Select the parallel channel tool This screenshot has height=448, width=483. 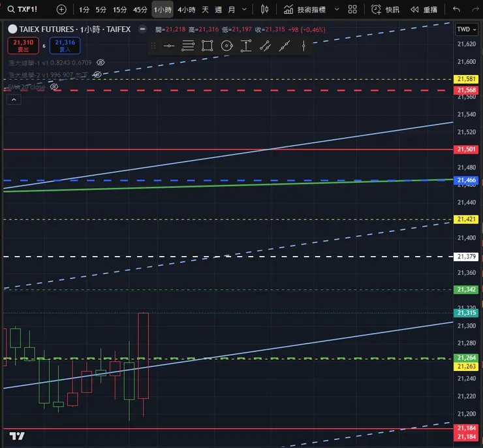tap(265, 46)
